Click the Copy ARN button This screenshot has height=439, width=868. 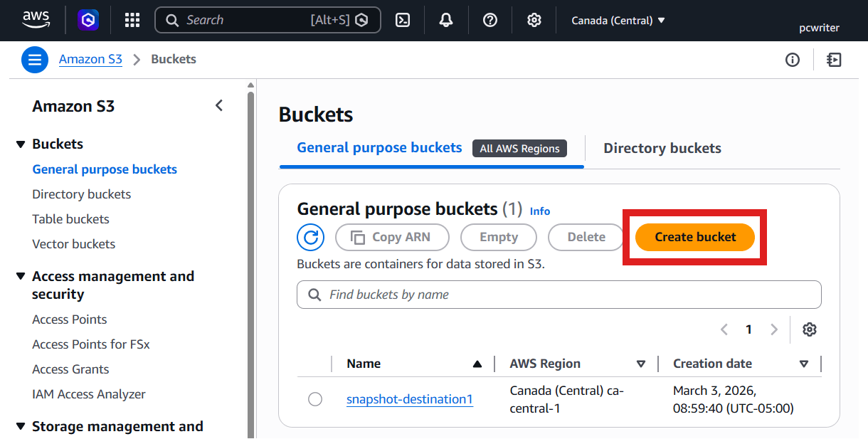coord(392,237)
